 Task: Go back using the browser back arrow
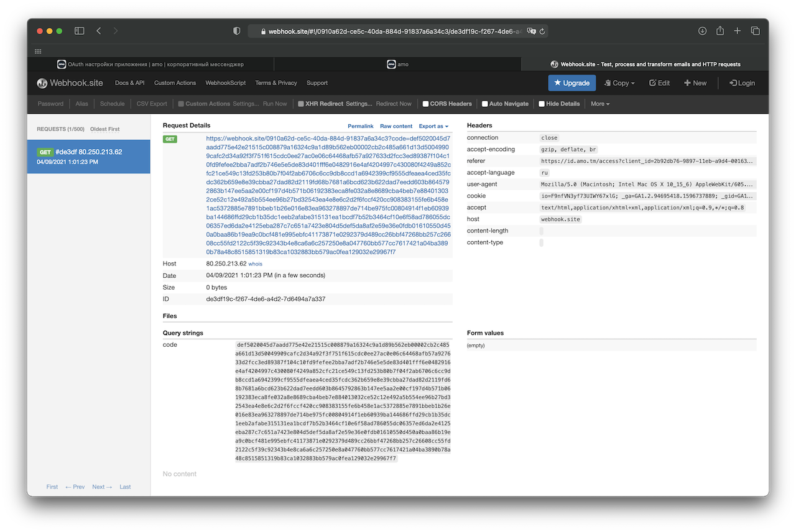(99, 31)
